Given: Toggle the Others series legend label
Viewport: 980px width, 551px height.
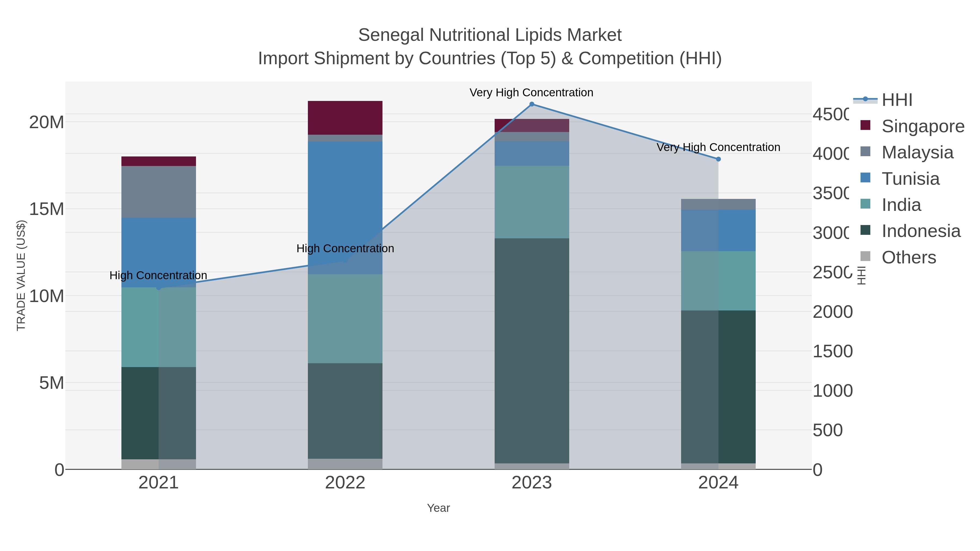Looking at the screenshot, I should coord(909,257).
